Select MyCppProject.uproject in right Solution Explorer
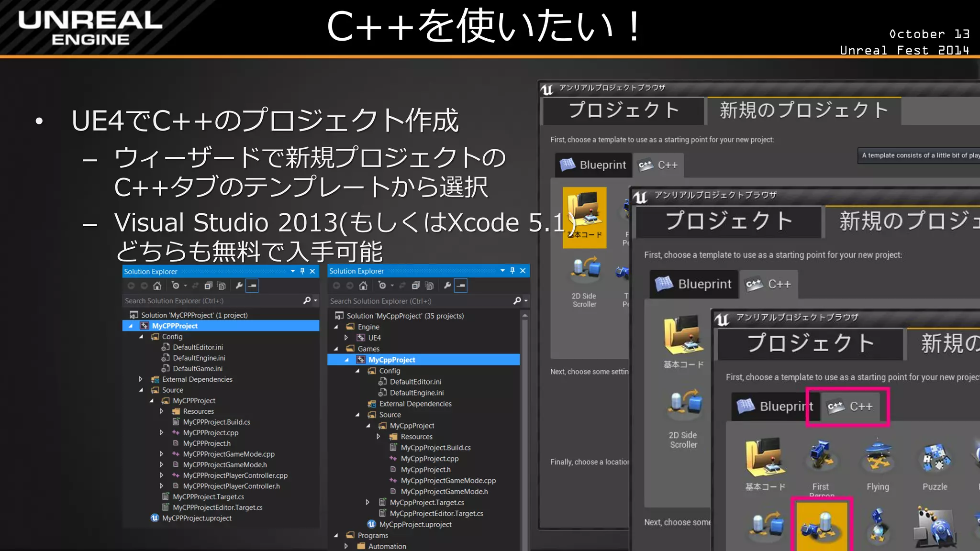 click(x=415, y=524)
